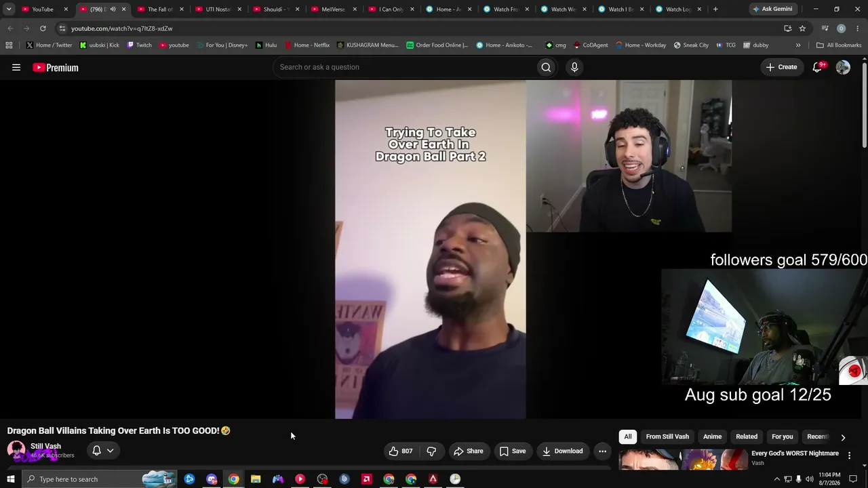The width and height of the screenshot is (868, 488).
Task: Click the address bar URL
Action: pyautogui.click(x=121, y=28)
